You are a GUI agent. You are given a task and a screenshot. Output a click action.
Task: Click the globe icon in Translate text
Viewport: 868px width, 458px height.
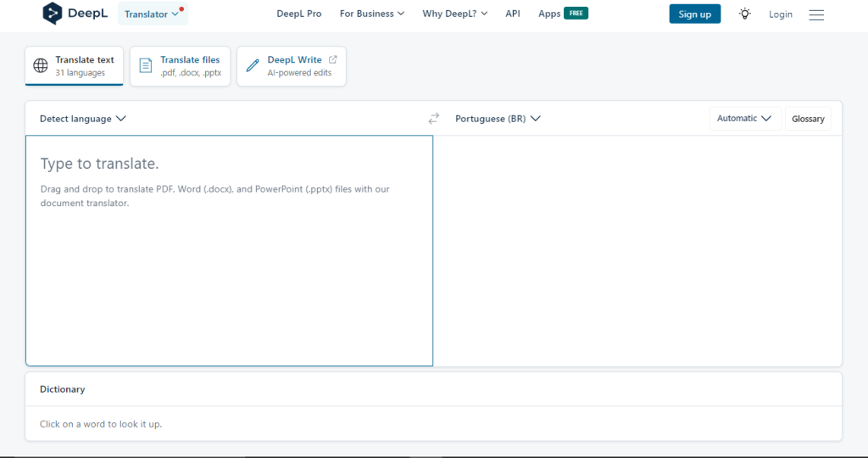point(41,65)
